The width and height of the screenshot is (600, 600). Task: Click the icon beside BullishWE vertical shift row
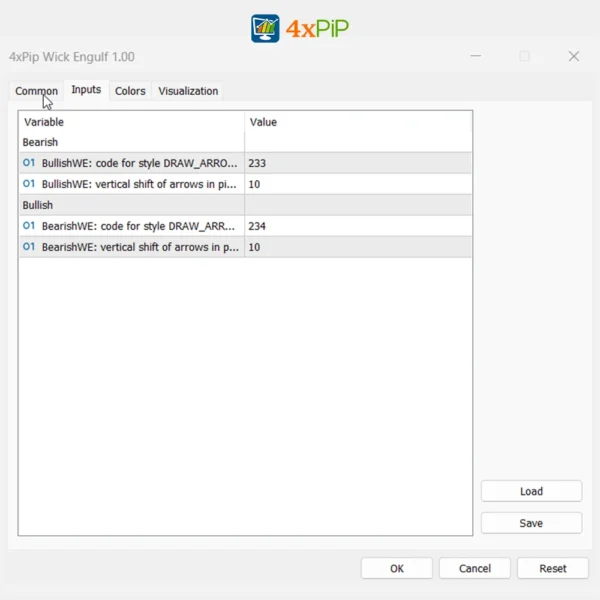coord(29,184)
